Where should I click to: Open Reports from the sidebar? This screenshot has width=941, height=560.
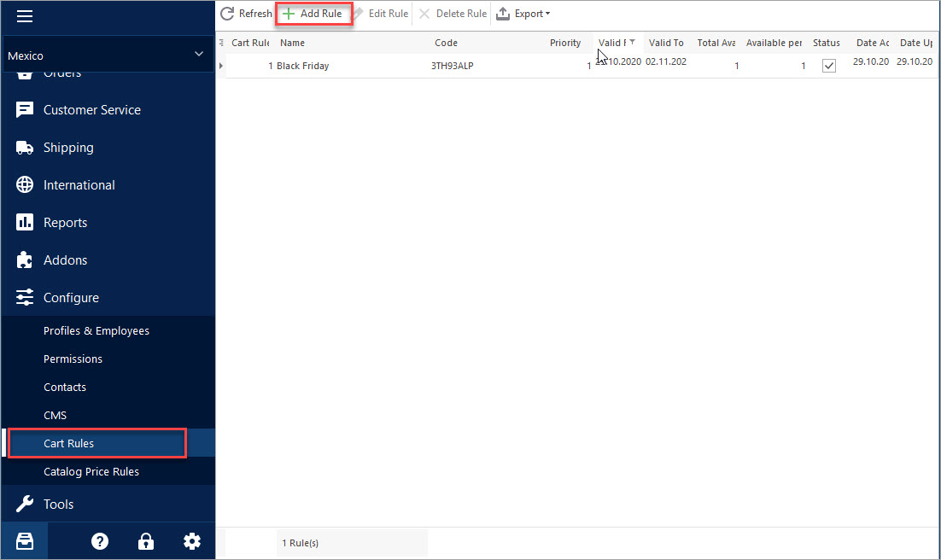point(65,223)
